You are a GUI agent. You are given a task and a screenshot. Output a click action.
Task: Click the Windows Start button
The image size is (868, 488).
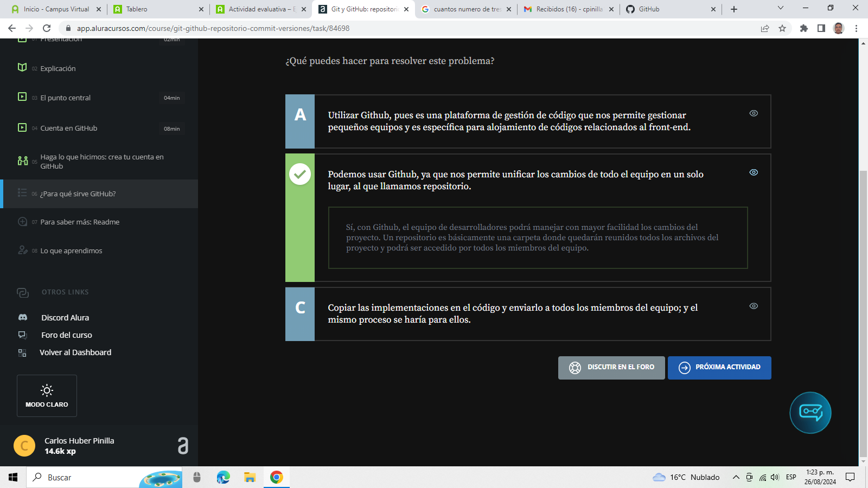coord(13,477)
